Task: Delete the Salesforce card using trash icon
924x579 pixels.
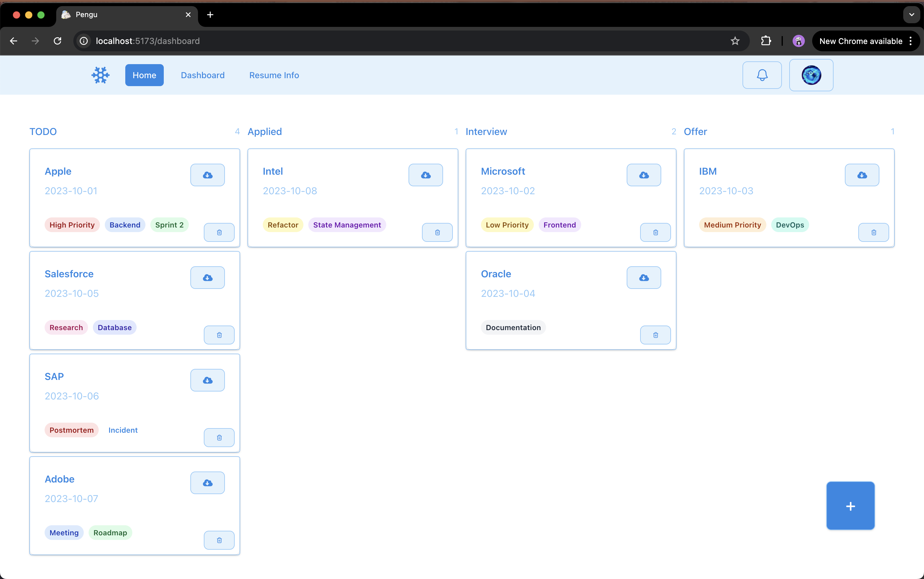Action: tap(219, 335)
